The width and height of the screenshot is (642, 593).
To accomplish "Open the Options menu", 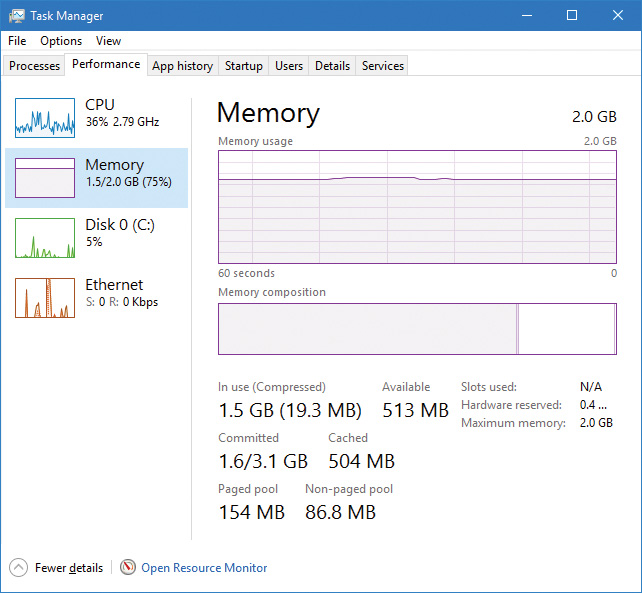I will coord(61,41).
